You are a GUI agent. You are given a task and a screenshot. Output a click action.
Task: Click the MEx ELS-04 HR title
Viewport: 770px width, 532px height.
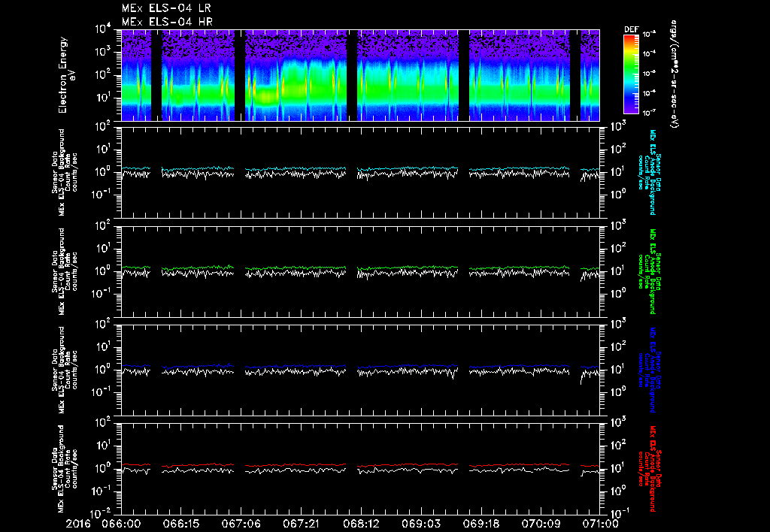click(167, 22)
